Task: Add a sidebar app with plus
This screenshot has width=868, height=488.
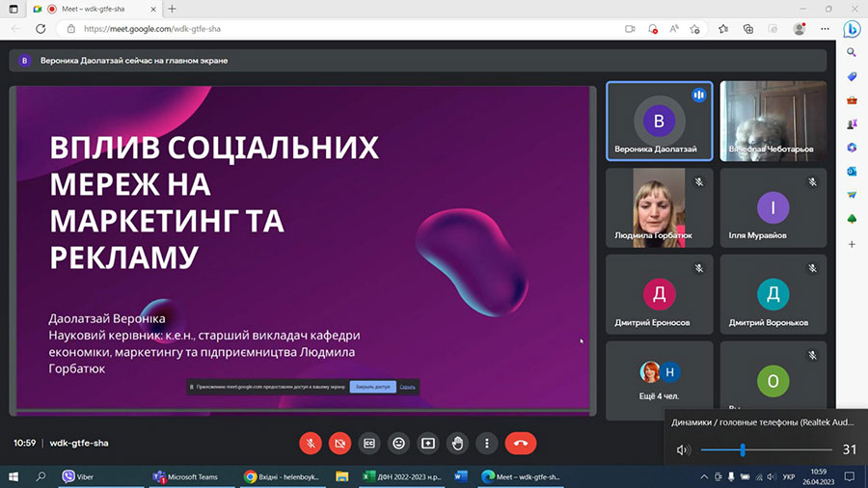Action: pyautogui.click(x=852, y=244)
